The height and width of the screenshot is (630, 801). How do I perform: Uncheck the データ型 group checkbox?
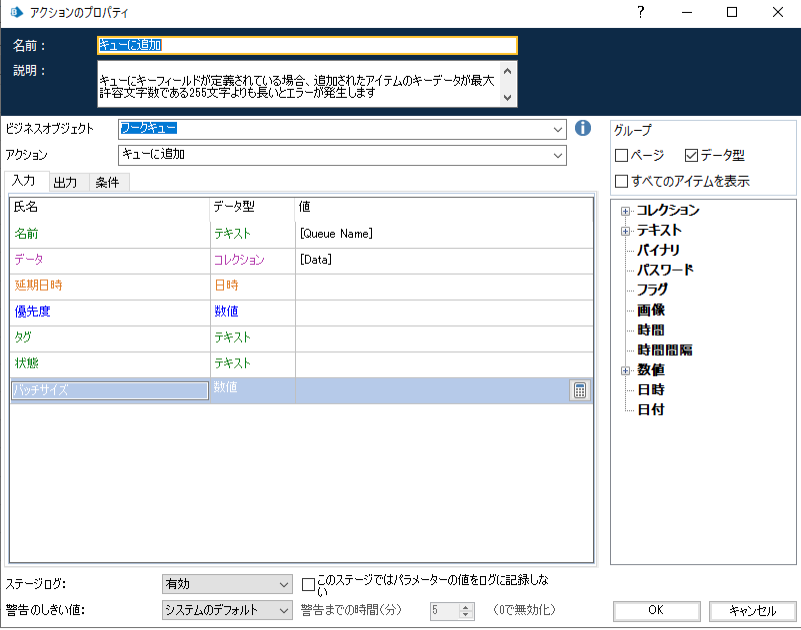[x=691, y=155]
